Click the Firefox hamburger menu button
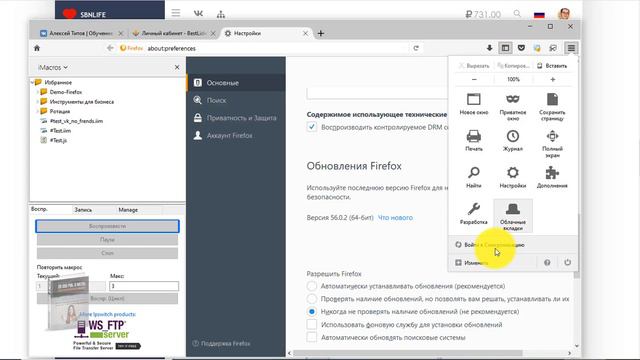 [571, 48]
